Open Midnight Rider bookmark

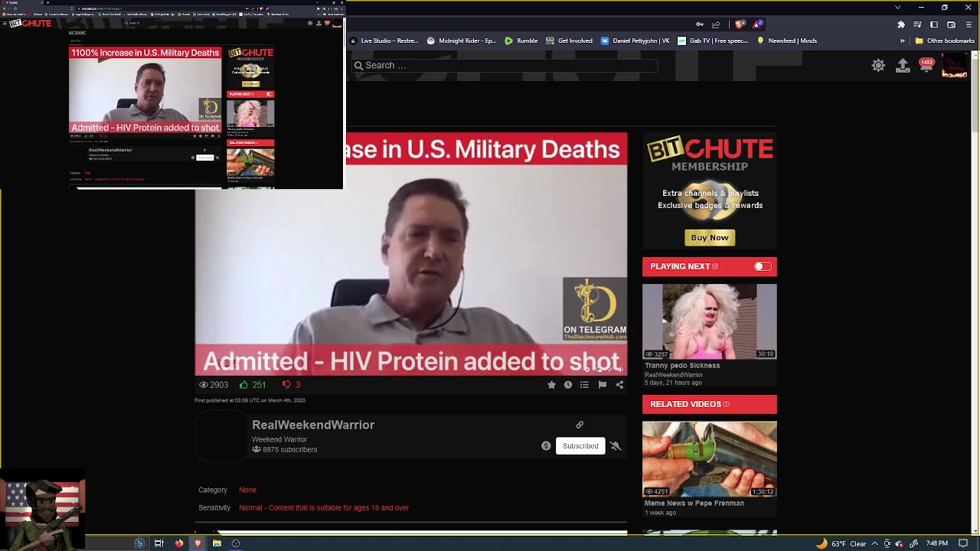(462, 41)
